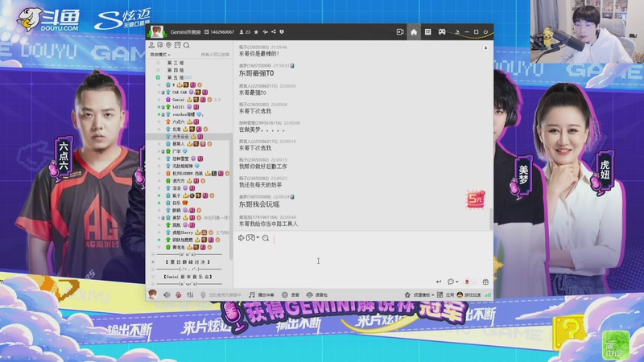The height and width of the screenshot is (362, 644).
Task: Click the location pin icon above channel list
Action: coord(168,45)
